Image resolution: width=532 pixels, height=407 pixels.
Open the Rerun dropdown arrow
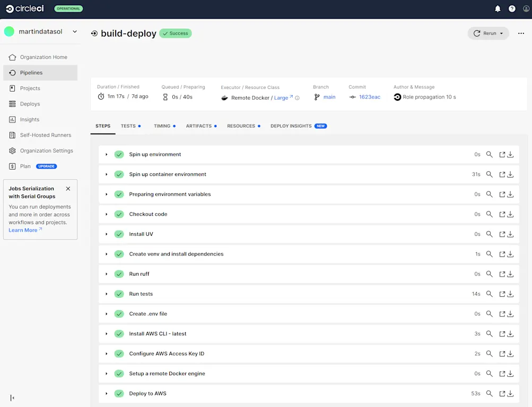click(501, 33)
